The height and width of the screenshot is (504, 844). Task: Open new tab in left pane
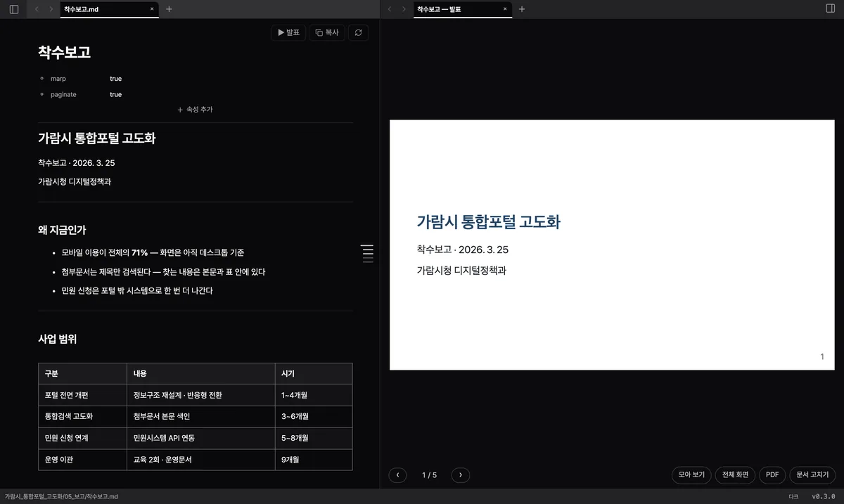[x=169, y=9]
